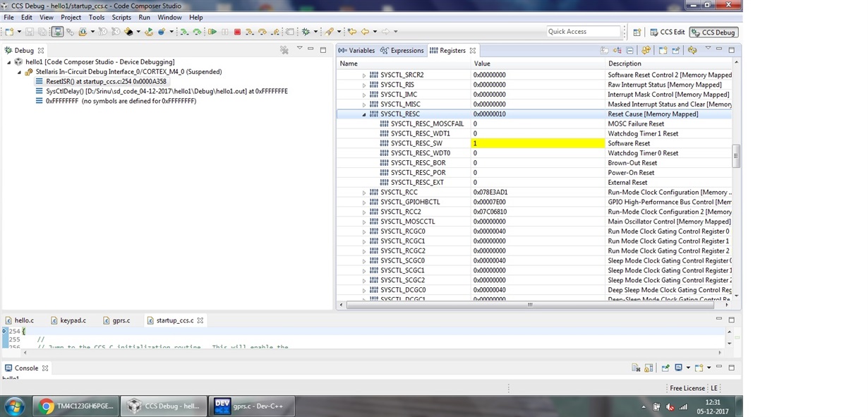
Task: Switch to the Variables tab
Action: (x=356, y=51)
